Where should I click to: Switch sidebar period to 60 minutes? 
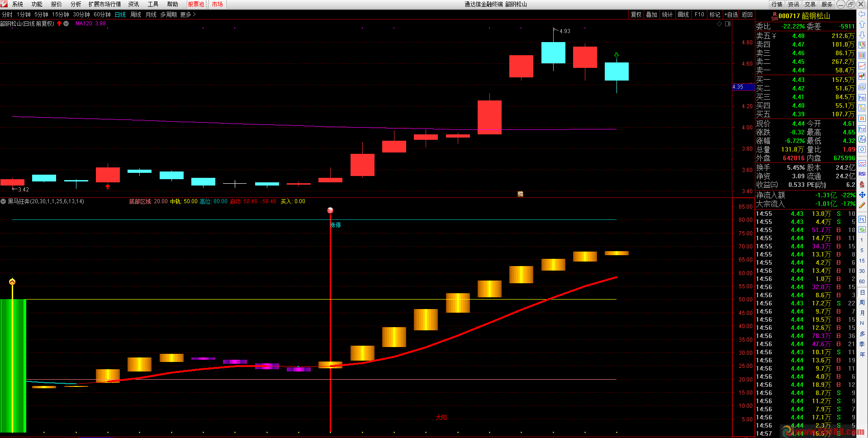(862, 281)
